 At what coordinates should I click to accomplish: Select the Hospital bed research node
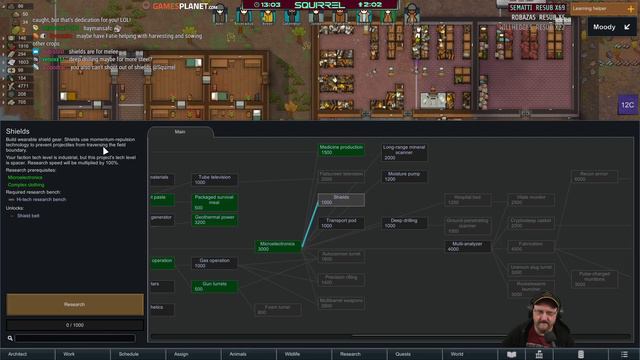pyautogui.click(x=468, y=200)
